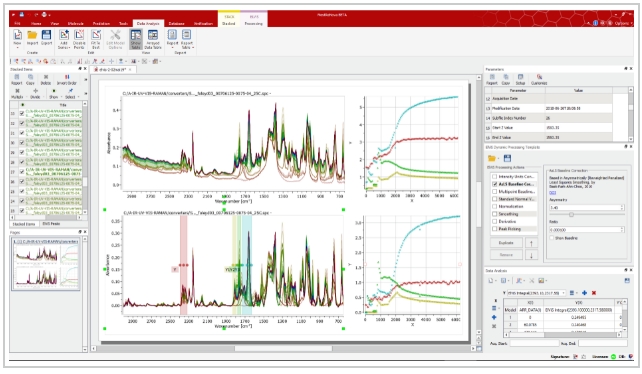Screen dimensions: 642x374
Task: Switch to the Stacked contextual tab
Action: 229,24
